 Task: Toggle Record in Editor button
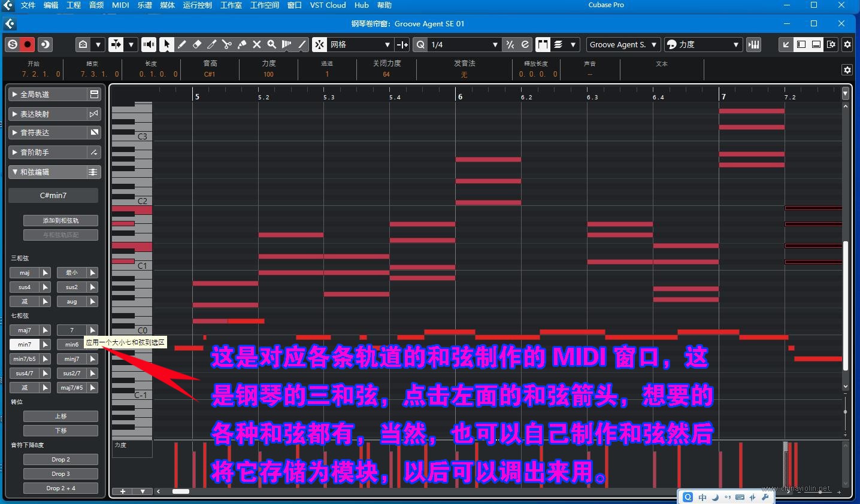click(x=28, y=44)
